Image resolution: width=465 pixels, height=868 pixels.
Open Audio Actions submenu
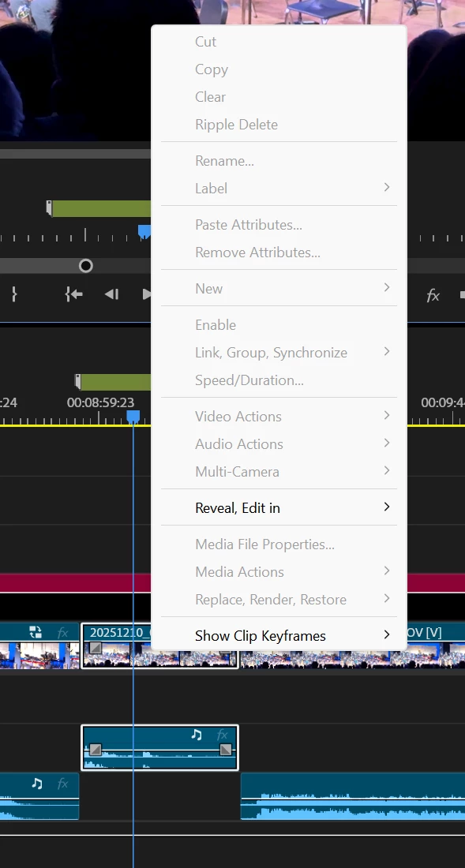[x=279, y=444]
